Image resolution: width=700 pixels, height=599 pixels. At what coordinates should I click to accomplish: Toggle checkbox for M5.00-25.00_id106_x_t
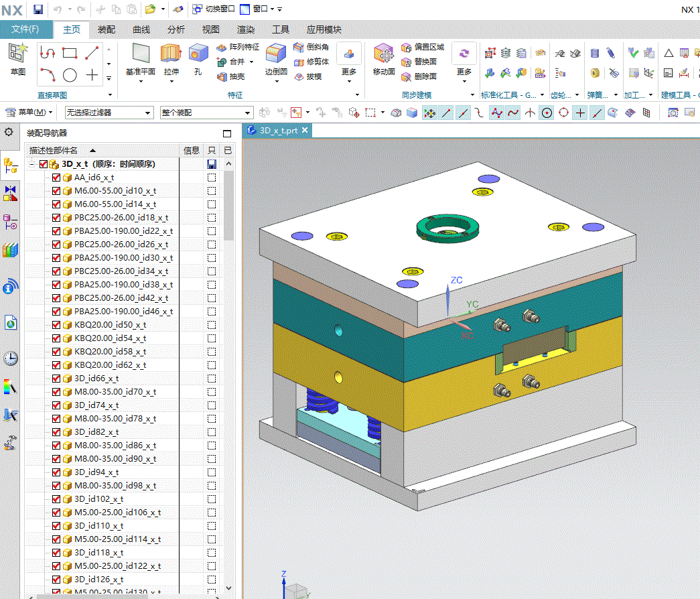[56, 513]
